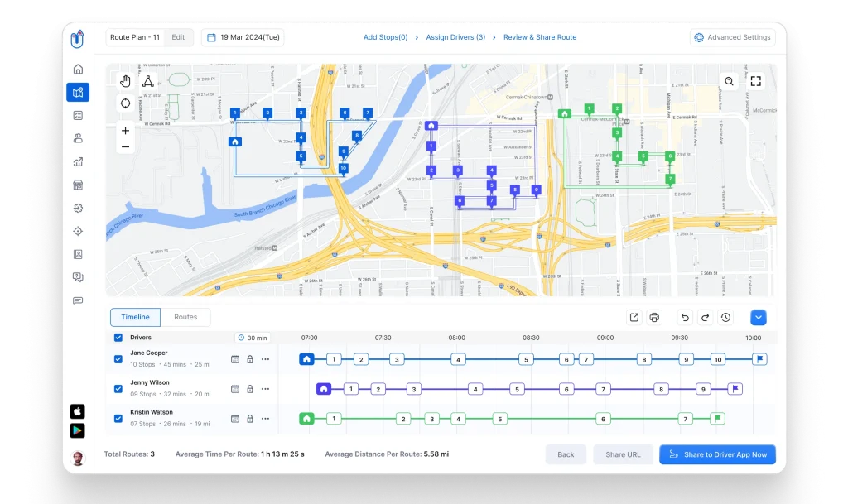
Task: Zoom in the map with plus button
Action: pyautogui.click(x=126, y=131)
